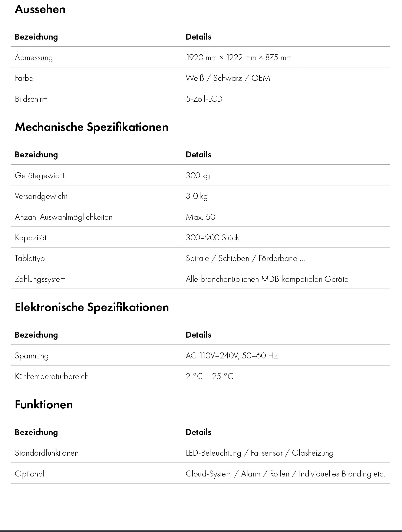402x532 pixels.
Task: Select the Zahlungssystem row label
Action: tap(40, 279)
